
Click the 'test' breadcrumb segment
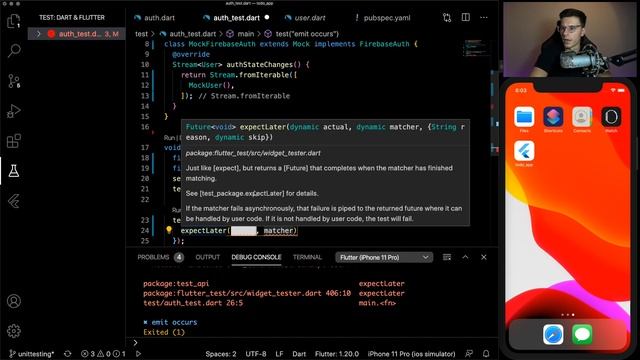click(141, 34)
